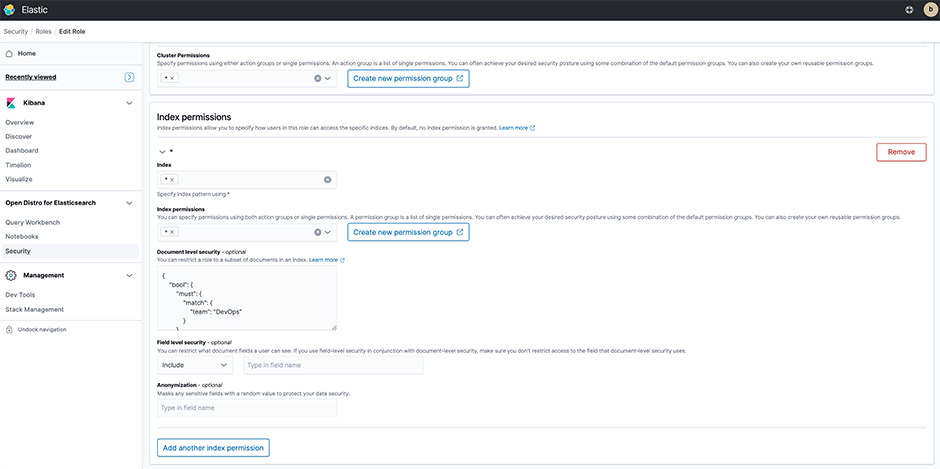The height and width of the screenshot is (469, 940).
Task: Remove the * tag in Index permissions field
Action: pyautogui.click(x=171, y=232)
